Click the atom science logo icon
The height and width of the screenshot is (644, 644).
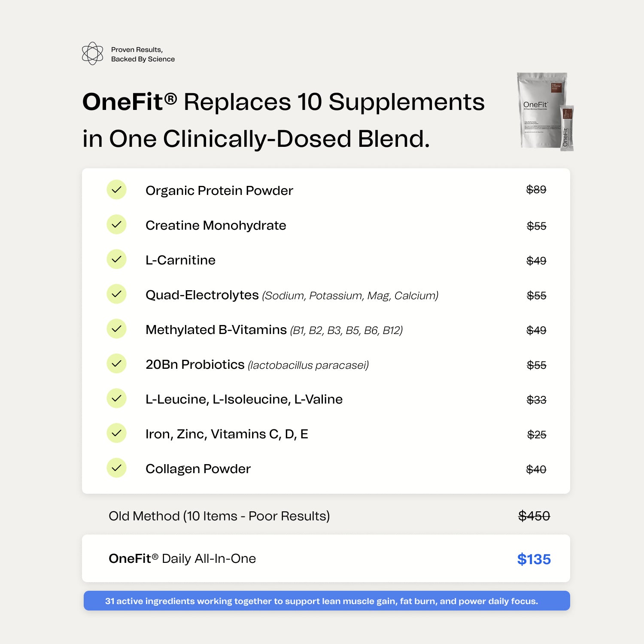[x=92, y=54]
